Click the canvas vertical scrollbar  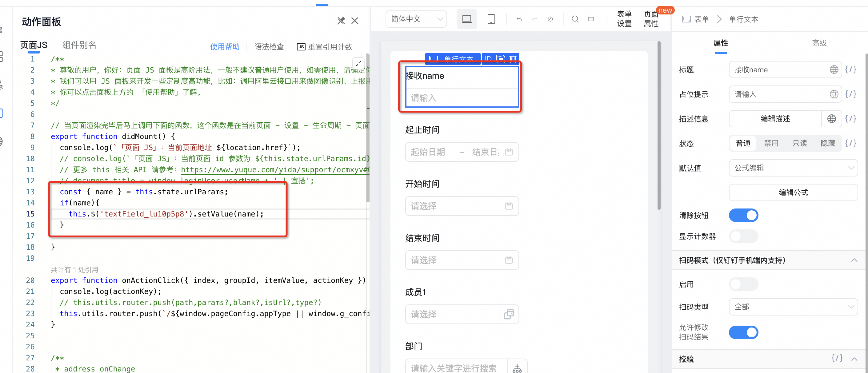point(659,125)
